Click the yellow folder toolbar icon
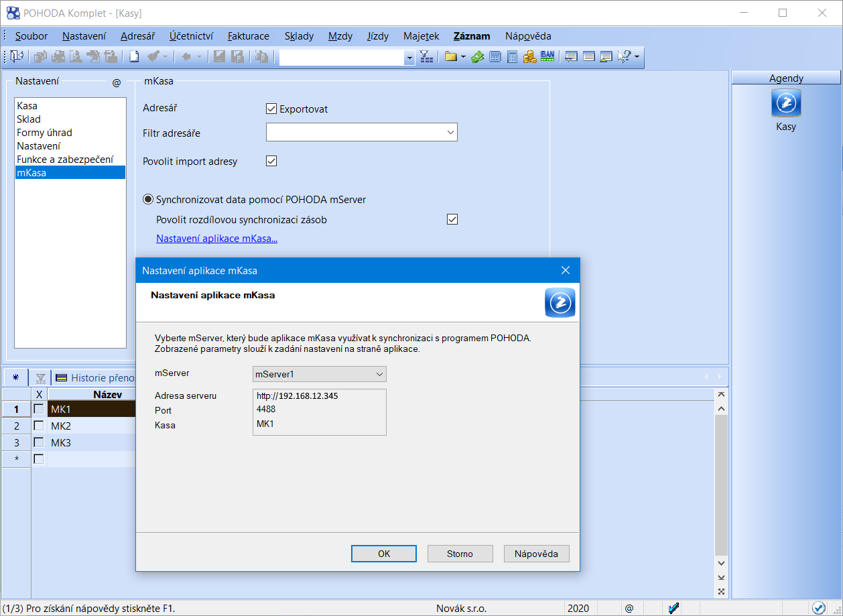Screen dimensions: 843x616 450,57
